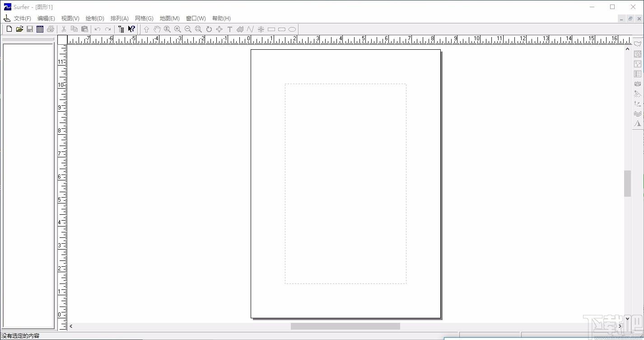Select the polygon drawing tool

[240, 29]
